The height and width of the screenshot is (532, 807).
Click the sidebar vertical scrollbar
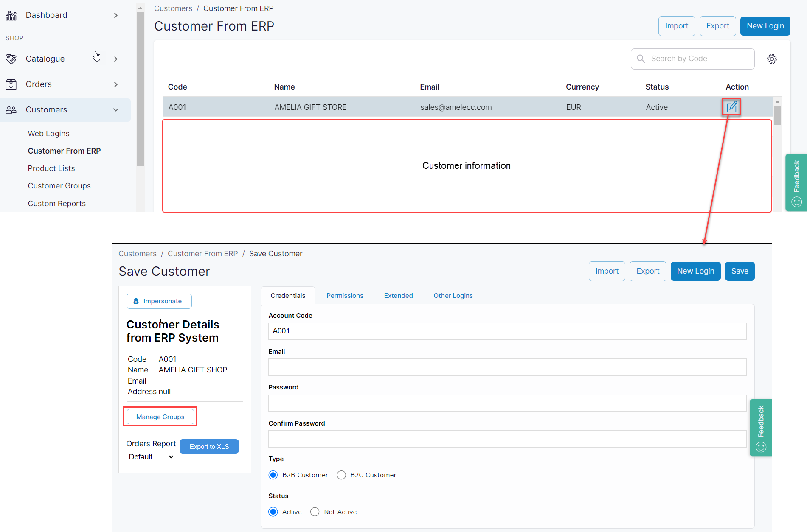click(140, 89)
